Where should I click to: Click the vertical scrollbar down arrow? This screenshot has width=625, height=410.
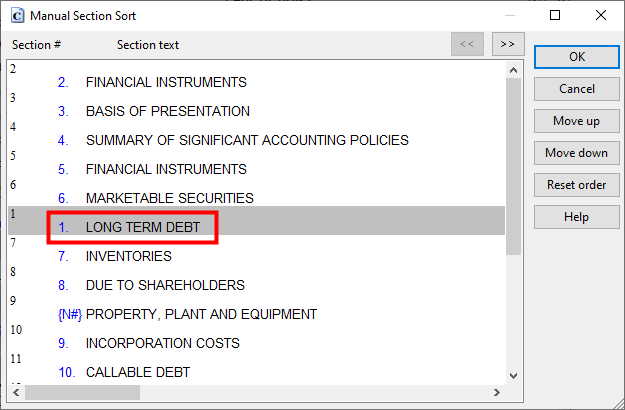point(513,376)
